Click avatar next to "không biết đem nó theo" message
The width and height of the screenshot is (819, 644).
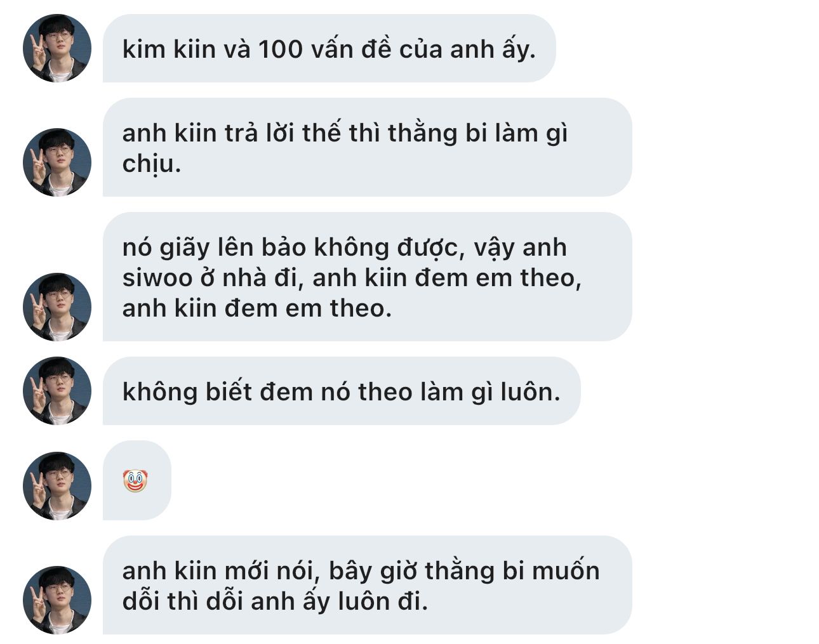click(x=57, y=391)
